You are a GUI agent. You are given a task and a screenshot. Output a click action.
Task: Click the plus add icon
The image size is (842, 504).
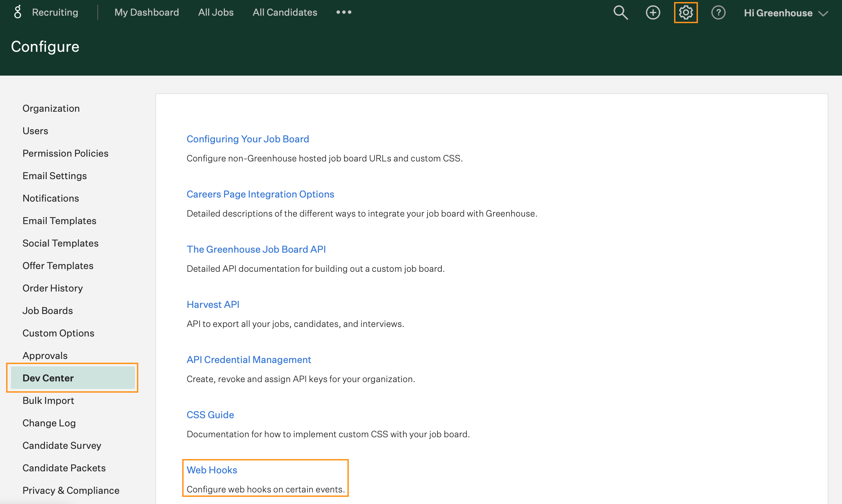pyautogui.click(x=653, y=13)
